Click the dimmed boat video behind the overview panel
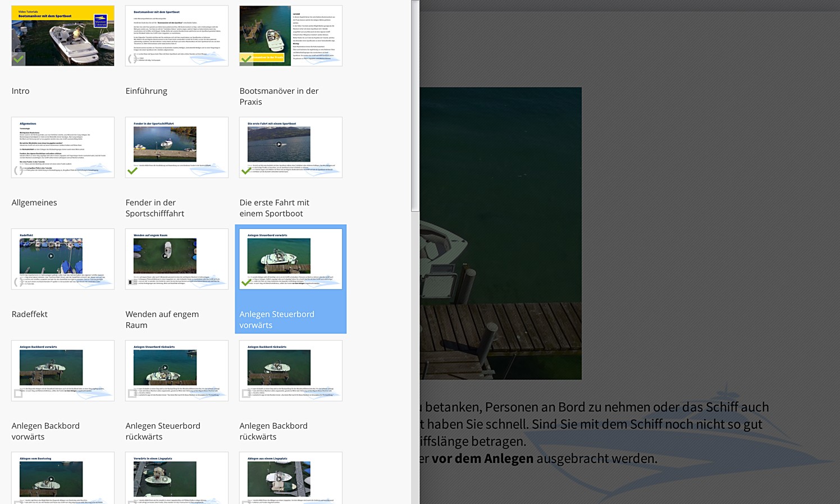The width and height of the screenshot is (840, 504). coord(500,233)
